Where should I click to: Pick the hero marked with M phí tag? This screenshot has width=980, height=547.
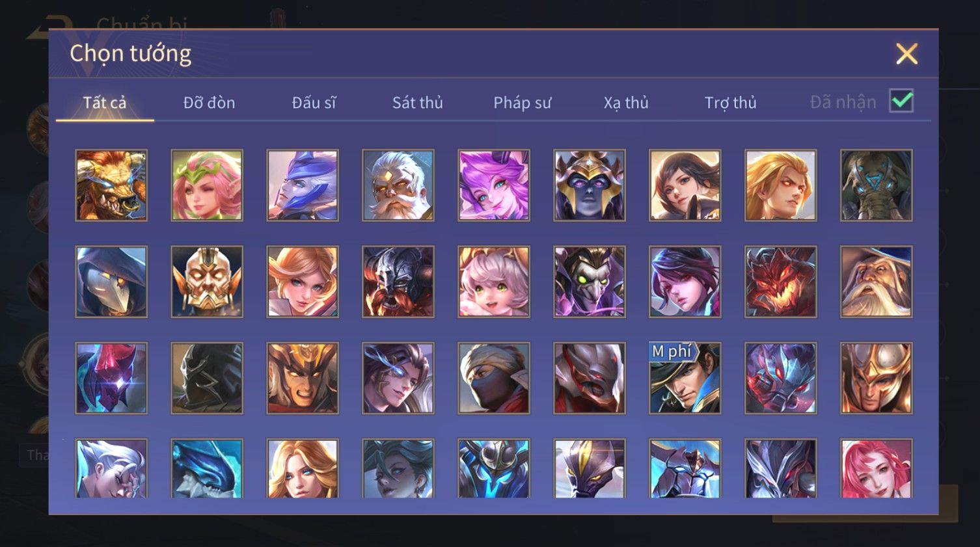(685, 378)
